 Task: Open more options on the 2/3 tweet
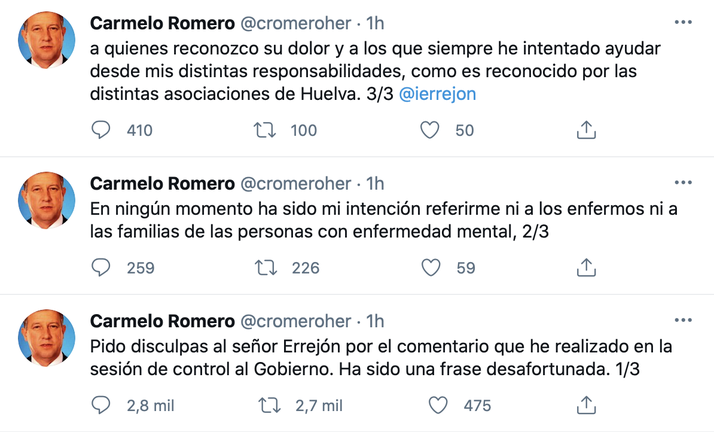pos(682,183)
